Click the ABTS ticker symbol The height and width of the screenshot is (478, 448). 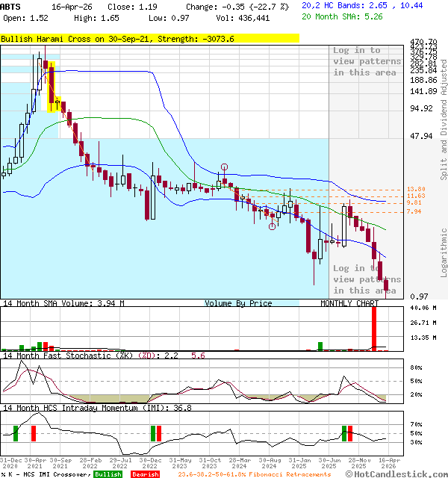coord(11,6)
